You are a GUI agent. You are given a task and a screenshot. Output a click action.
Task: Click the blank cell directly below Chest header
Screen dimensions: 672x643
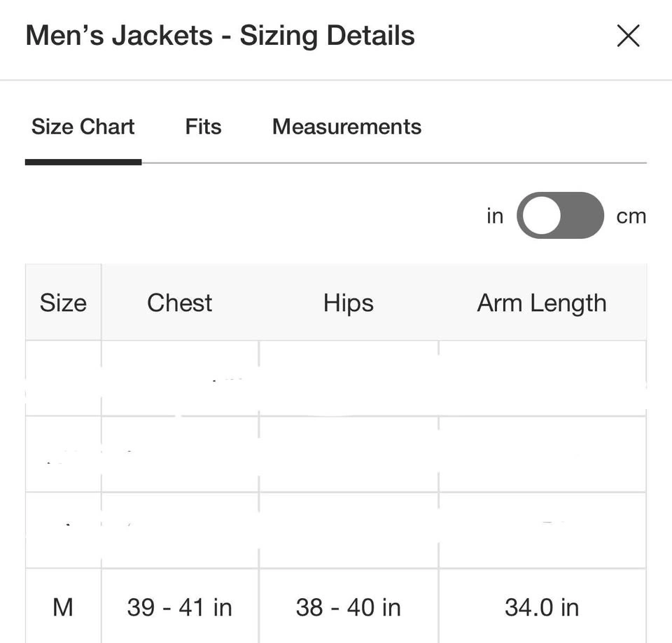tap(179, 378)
